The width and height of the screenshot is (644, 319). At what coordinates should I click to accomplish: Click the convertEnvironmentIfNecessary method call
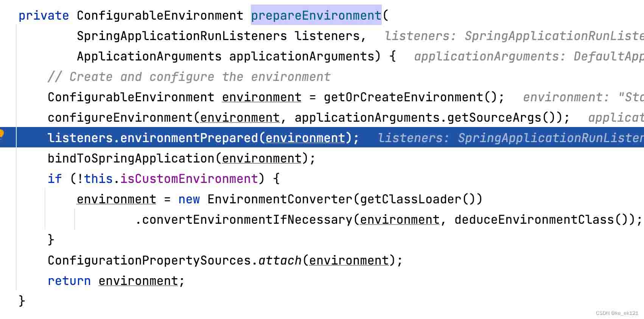point(247,220)
